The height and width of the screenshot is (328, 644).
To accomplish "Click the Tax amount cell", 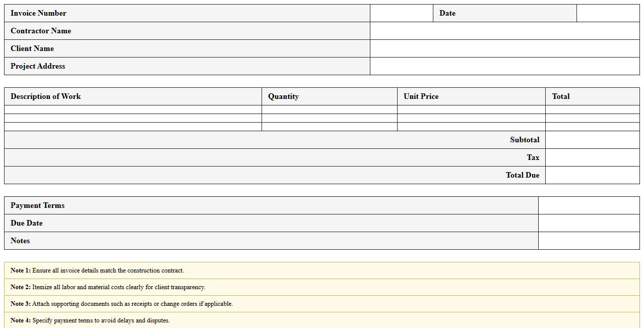I will tap(592, 157).
